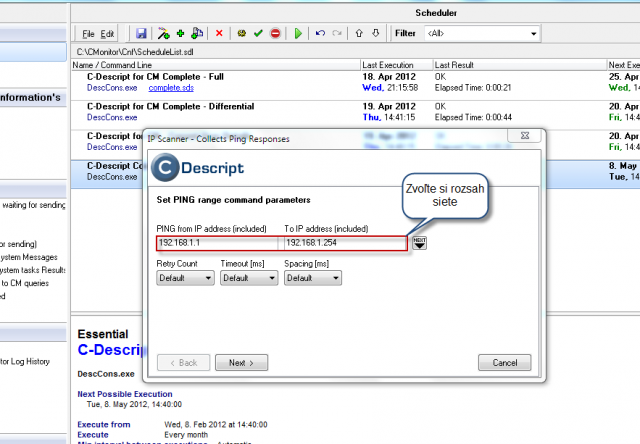Enable task with green checkmark icon
This screenshot has width=640, height=444.
coord(258,33)
